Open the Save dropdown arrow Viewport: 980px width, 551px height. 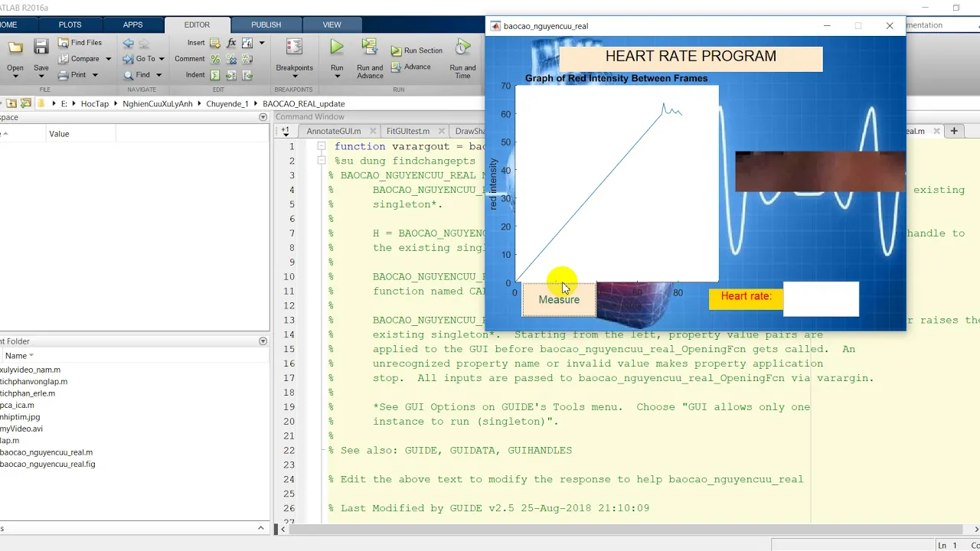coord(41,77)
